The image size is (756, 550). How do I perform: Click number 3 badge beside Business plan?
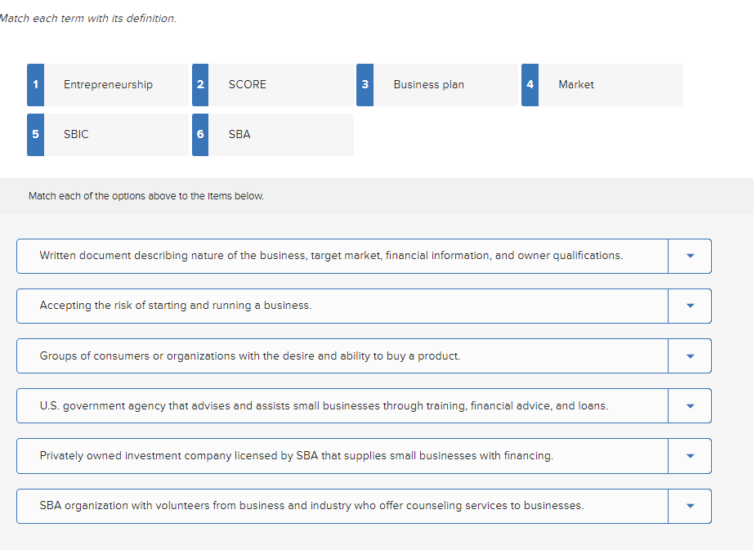(x=365, y=85)
